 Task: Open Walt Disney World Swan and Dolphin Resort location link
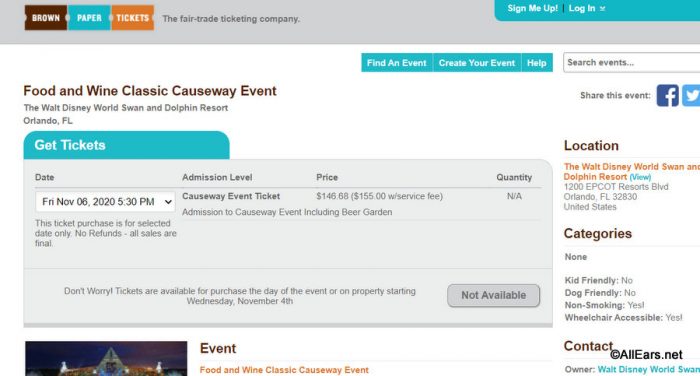point(631,171)
